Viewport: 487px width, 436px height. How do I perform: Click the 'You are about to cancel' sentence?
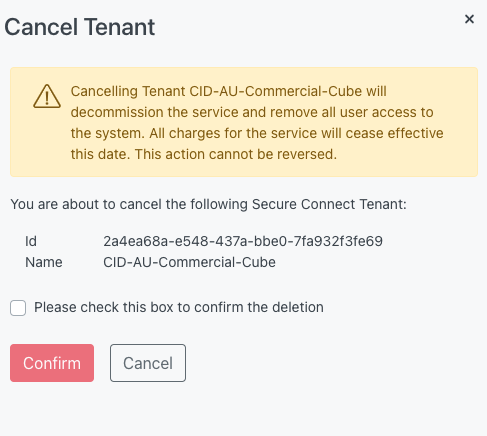(x=209, y=204)
